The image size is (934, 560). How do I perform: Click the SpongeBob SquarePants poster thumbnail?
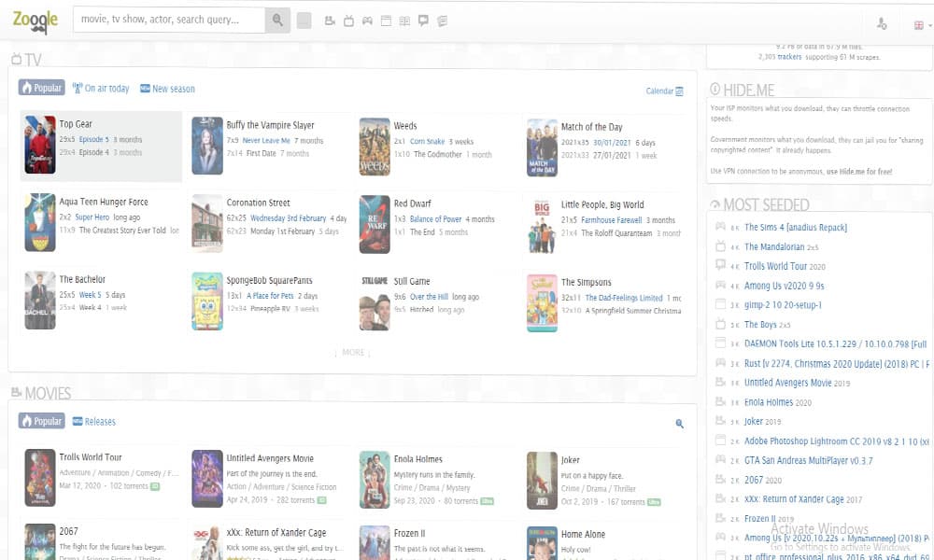(207, 301)
